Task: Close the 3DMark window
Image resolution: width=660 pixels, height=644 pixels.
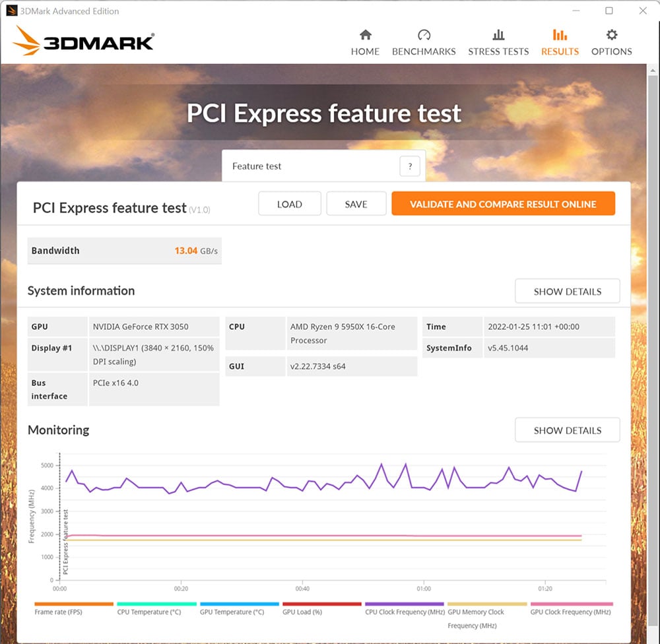Action: pos(643,11)
